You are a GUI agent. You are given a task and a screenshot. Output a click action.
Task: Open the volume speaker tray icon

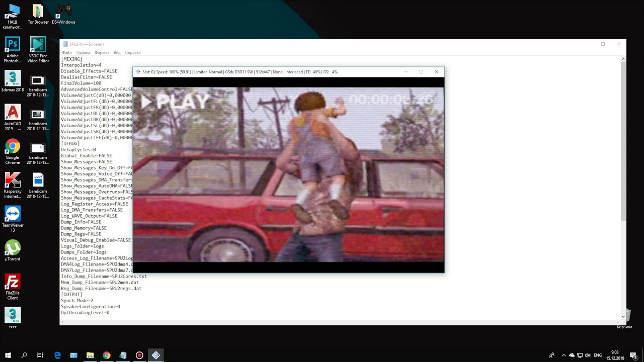tap(587, 355)
